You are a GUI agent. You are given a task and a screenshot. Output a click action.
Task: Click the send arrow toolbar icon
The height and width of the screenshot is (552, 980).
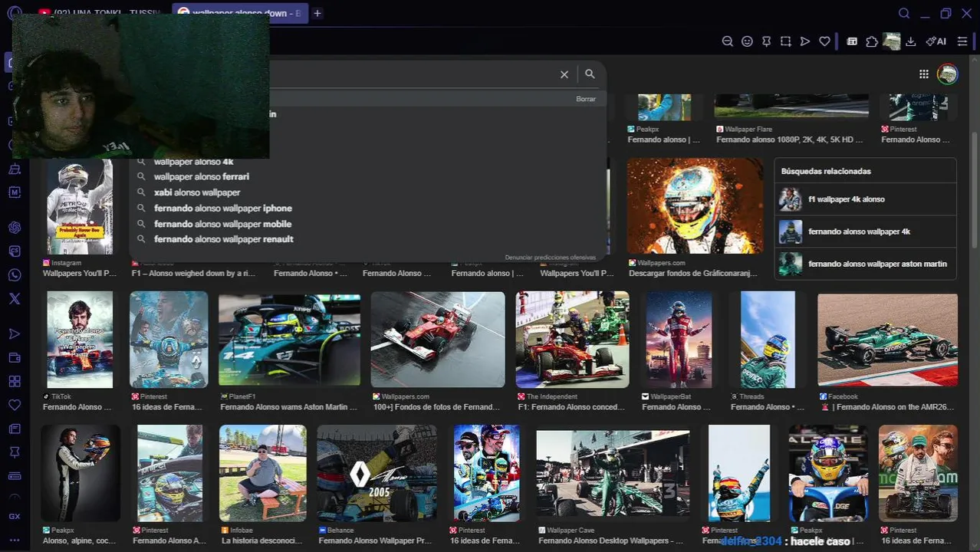[805, 41]
